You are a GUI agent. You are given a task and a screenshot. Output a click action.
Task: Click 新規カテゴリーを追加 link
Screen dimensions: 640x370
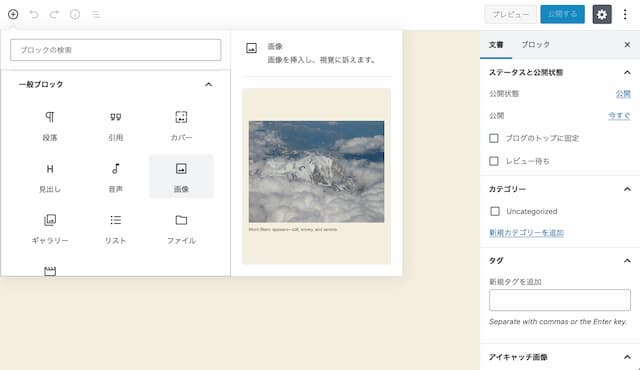tap(526, 233)
